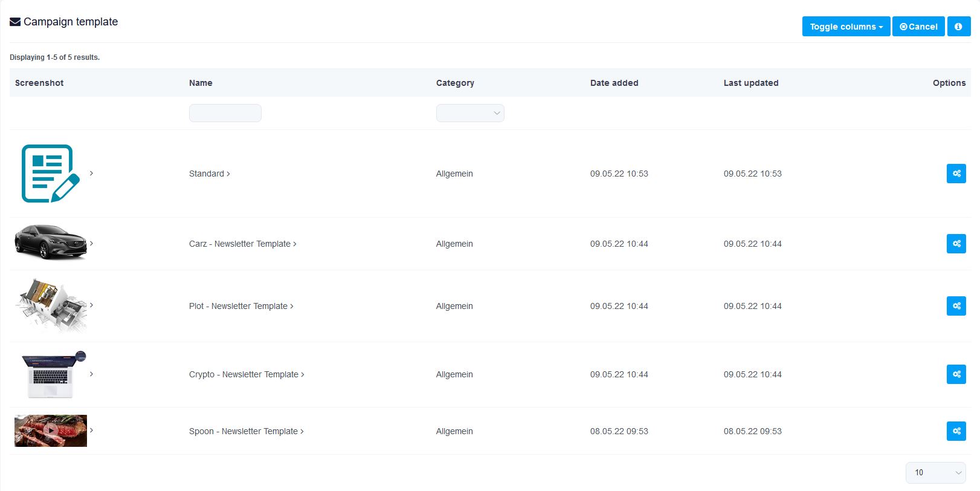Open the Crypto laptop screenshot thumbnail
The height and width of the screenshot is (491, 980).
(x=51, y=374)
